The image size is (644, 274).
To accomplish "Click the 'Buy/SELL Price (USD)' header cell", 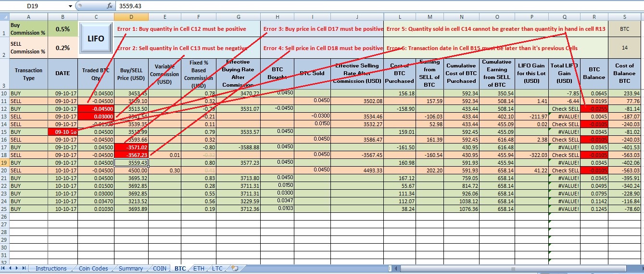I will coord(131,74).
